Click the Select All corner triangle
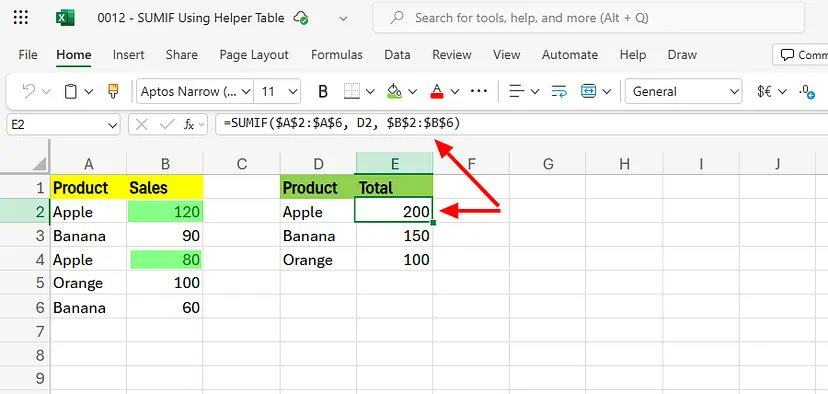This screenshot has height=394, width=828. click(x=39, y=164)
